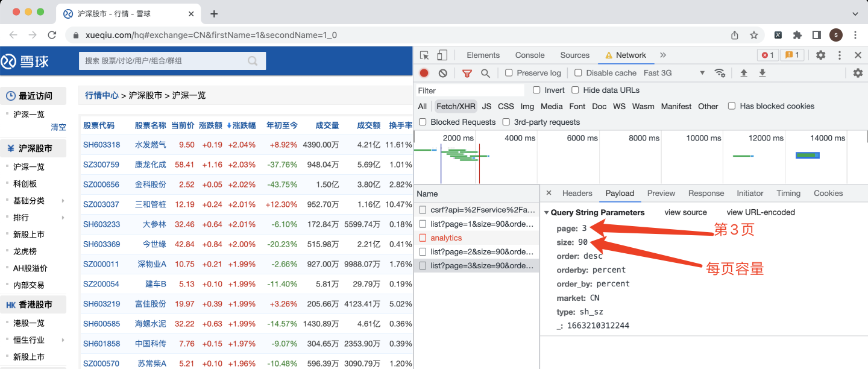Open DevTools three-dot customize menu
Image resolution: width=868 pixels, height=369 pixels.
pyautogui.click(x=840, y=55)
